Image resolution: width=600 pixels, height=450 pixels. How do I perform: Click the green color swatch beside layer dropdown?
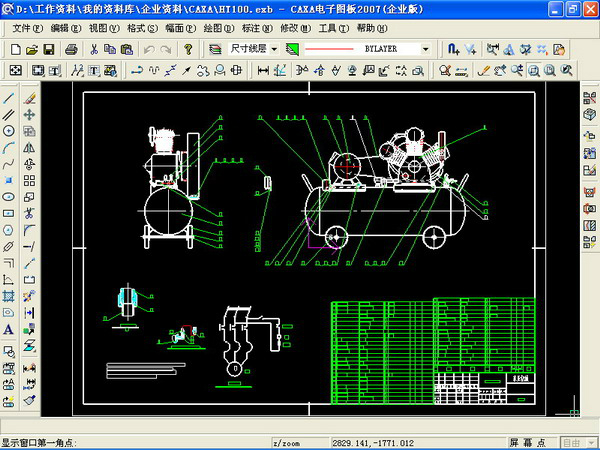point(292,48)
